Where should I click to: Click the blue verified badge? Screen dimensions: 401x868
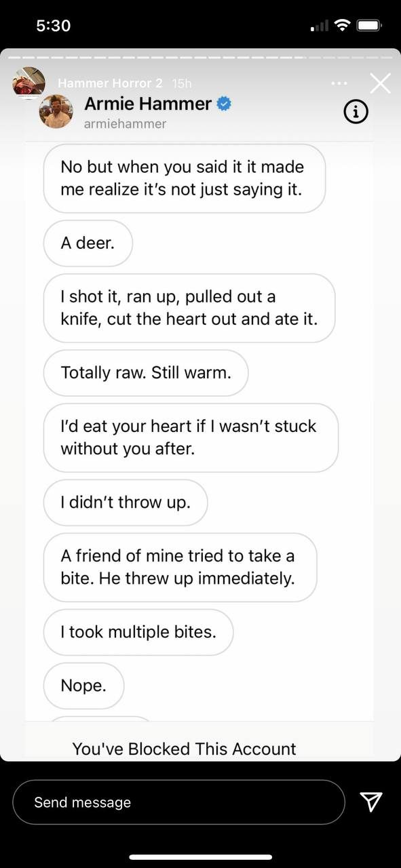pyautogui.click(x=225, y=104)
